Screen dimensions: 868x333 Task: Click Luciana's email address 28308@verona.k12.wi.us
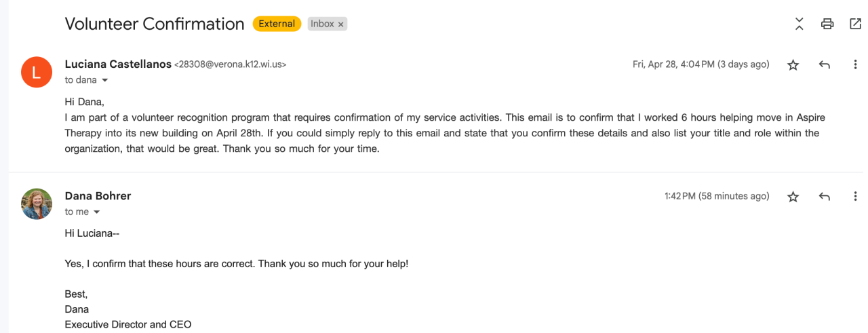tap(231, 65)
